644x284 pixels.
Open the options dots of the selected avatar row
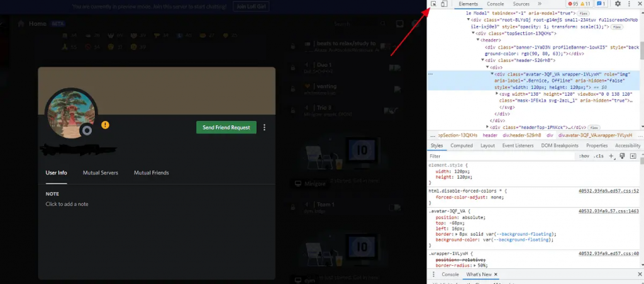[430, 74]
